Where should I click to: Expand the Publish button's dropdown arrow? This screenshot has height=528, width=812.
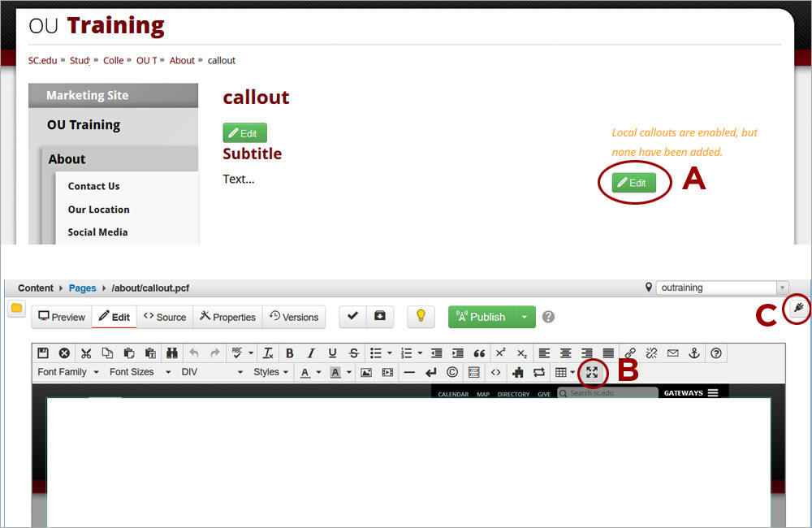(525, 317)
